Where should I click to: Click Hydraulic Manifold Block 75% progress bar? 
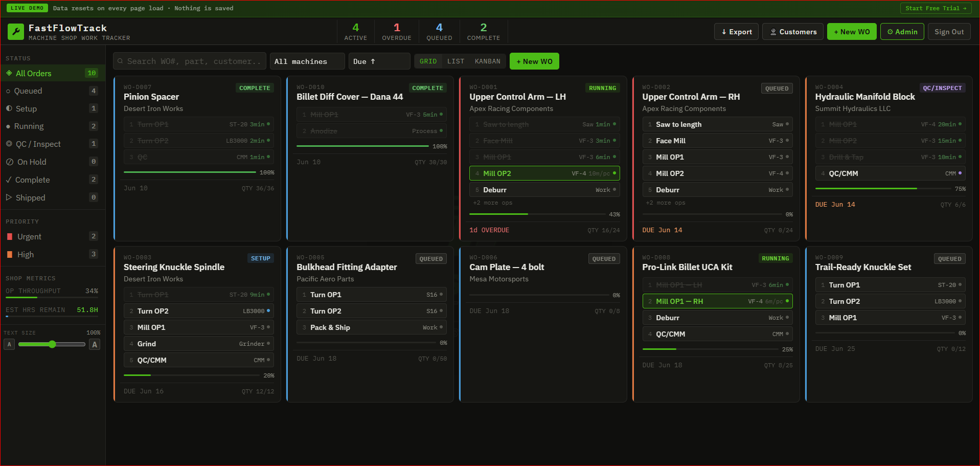point(882,189)
